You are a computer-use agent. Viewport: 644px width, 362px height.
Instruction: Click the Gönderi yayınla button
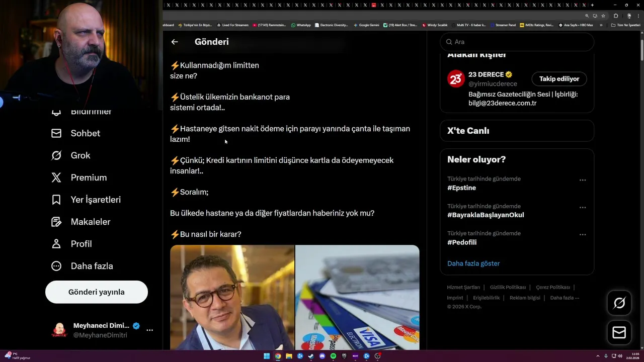[x=97, y=292]
